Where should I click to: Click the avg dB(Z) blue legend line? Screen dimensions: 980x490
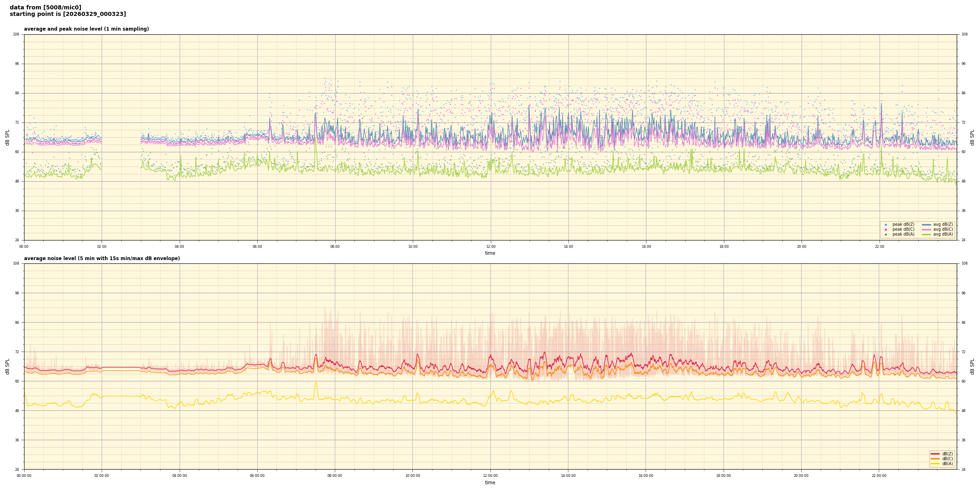pos(927,225)
